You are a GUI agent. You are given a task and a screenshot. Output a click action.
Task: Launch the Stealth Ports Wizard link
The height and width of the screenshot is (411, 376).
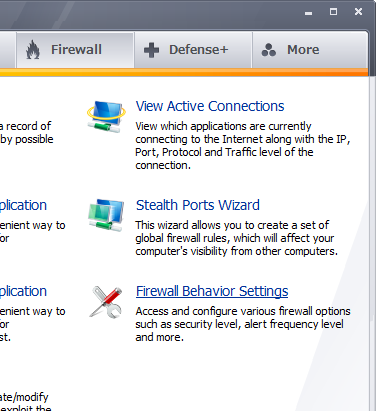click(x=198, y=205)
